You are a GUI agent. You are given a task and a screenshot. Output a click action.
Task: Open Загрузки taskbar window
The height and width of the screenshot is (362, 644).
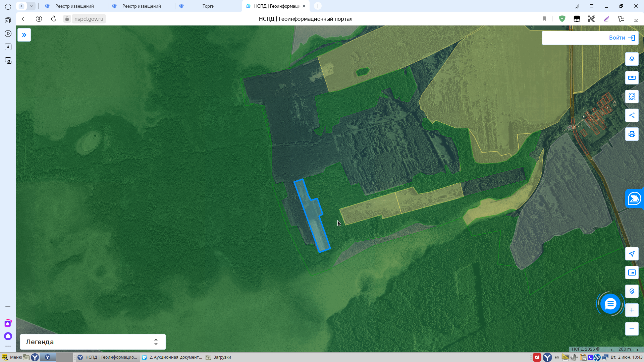pyautogui.click(x=219, y=357)
